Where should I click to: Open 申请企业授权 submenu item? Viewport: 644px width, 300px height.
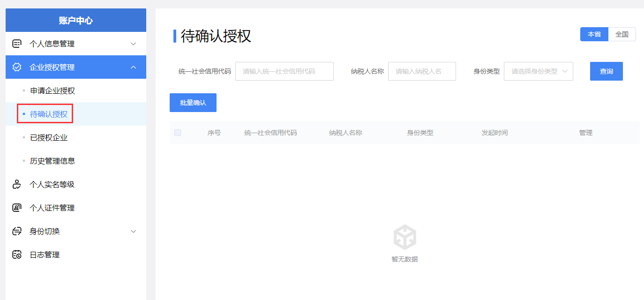click(x=52, y=91)
